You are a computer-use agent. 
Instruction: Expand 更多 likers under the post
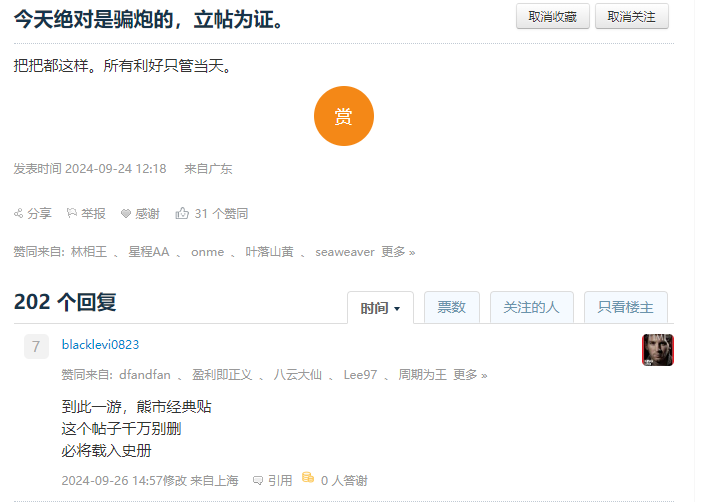pyautogui.click(x=398, y=252)
